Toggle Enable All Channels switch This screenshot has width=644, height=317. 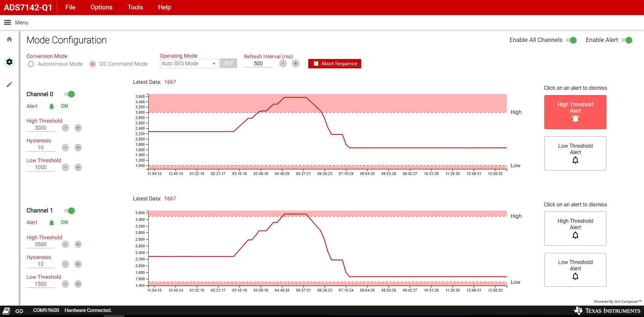571,40
